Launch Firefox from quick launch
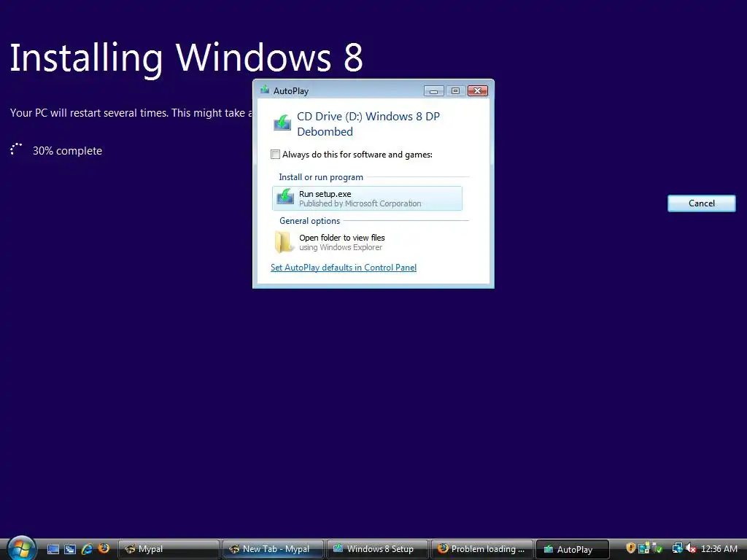747x560 pixels. coord(104,548)
